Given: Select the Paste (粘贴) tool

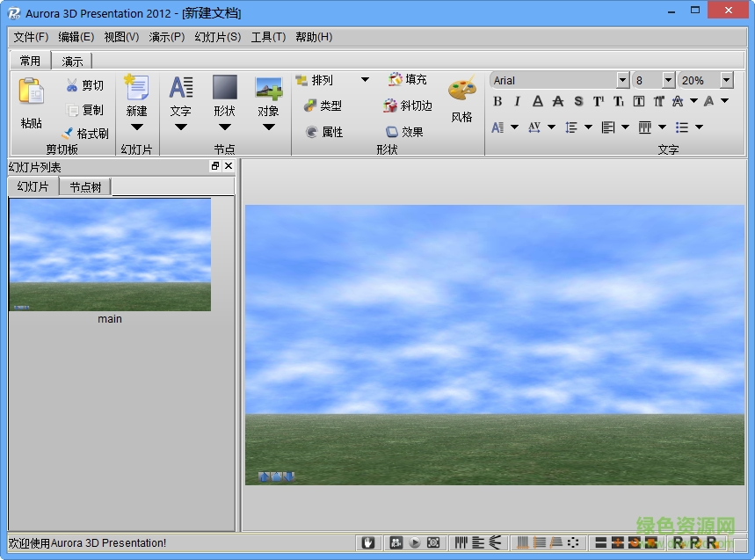Looking at the screenshot, I should [30, 100].
